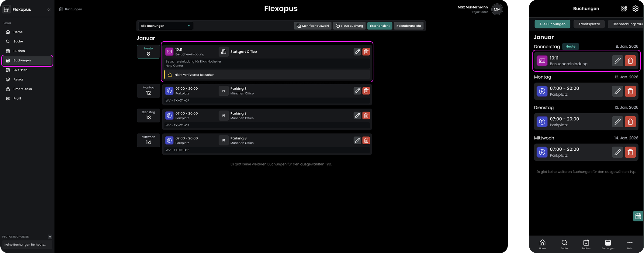Tap Mehr in the bottom navigation bar

point(629,244)
